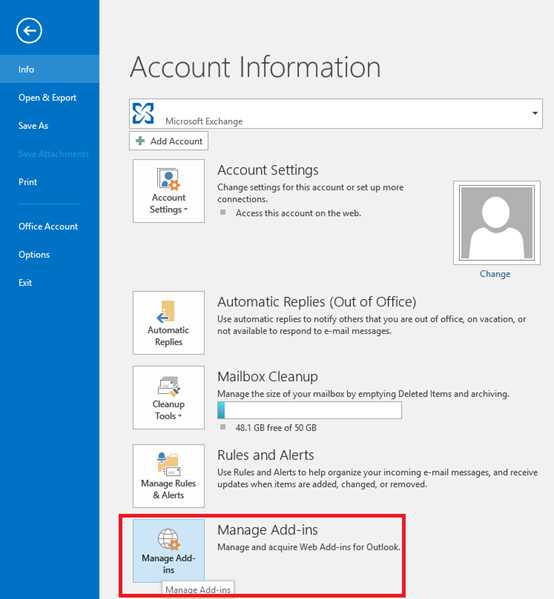Click the Microsoft Exchange account icon
Viewport: 554px width, 599px height.
pyautogui.click(x=143, y=113)
